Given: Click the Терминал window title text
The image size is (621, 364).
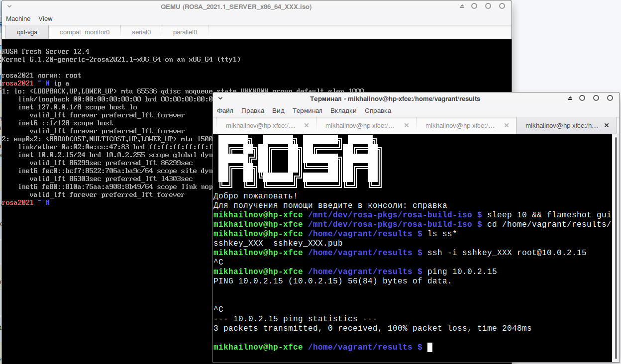Looking at the screenshot, I should coord(395,98).
